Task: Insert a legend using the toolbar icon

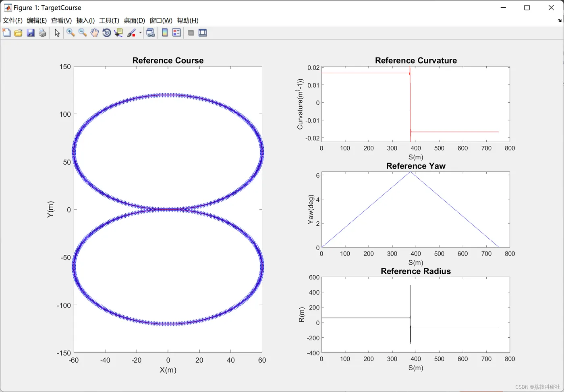Action: coord(176,33)
